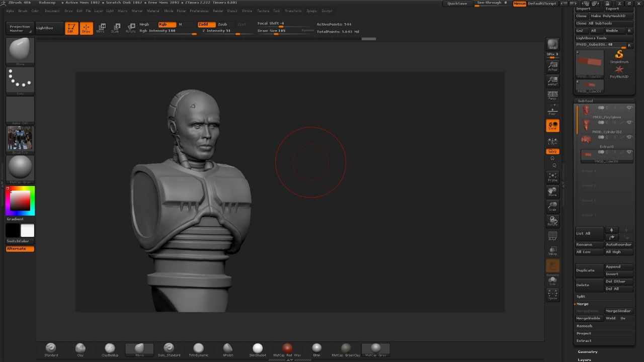644x362 pixels.
Task: Open the Document menu
Action: click(52, 11)
